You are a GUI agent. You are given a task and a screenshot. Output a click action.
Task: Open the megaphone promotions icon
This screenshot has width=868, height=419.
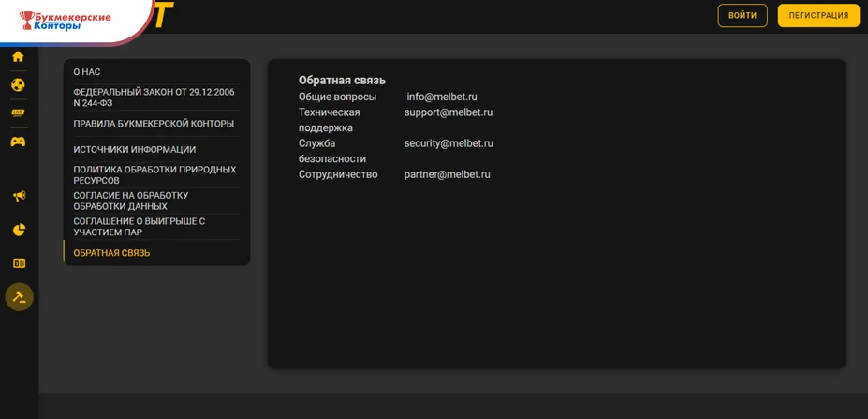pos(20,196)
